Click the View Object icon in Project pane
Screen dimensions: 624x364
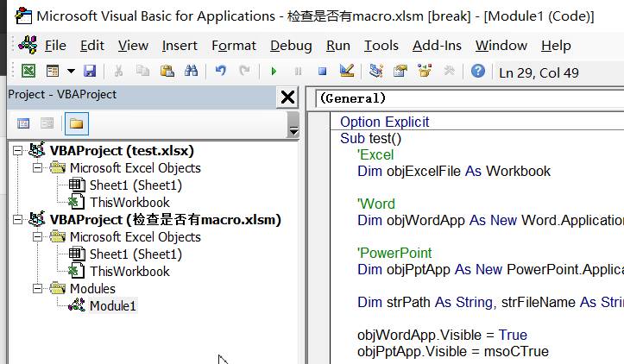[x=47, y=123]
